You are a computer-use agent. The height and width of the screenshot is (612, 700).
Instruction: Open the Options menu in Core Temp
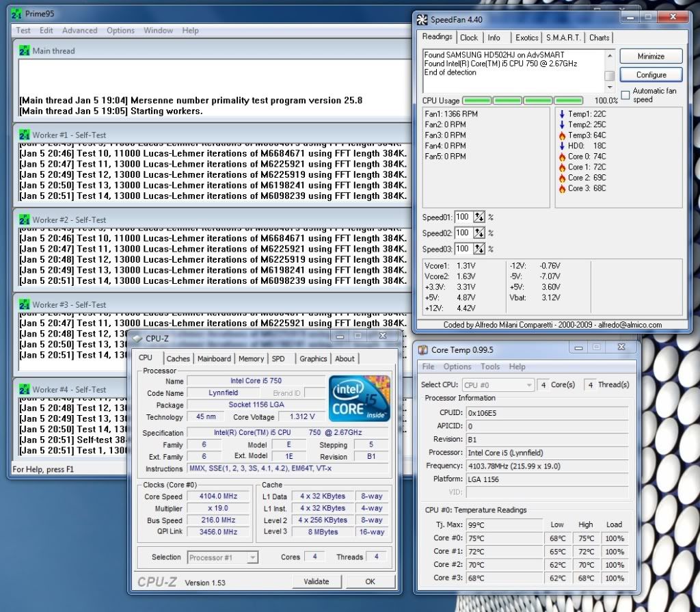point(457,367)
